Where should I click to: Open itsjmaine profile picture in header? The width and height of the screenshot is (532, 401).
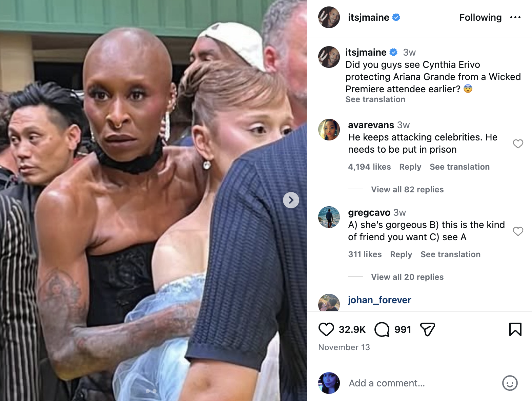[329, 17]
